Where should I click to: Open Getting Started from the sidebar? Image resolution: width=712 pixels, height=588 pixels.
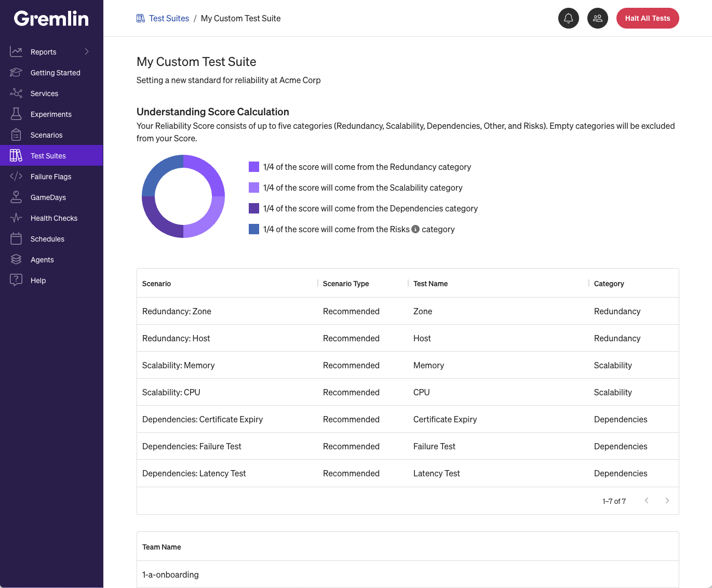(55, 73)
